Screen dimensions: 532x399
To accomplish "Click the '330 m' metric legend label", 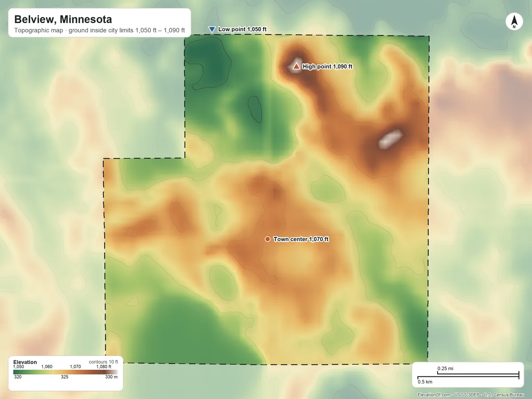I will (111, 377).
